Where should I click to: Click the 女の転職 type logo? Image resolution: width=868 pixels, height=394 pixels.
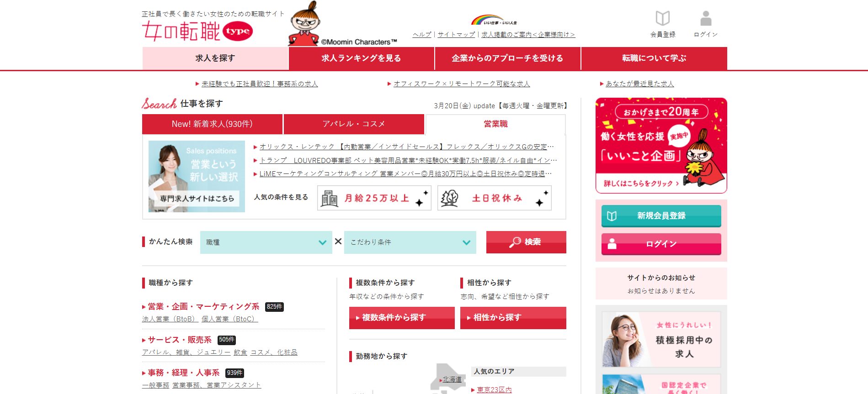pos(197,31)
